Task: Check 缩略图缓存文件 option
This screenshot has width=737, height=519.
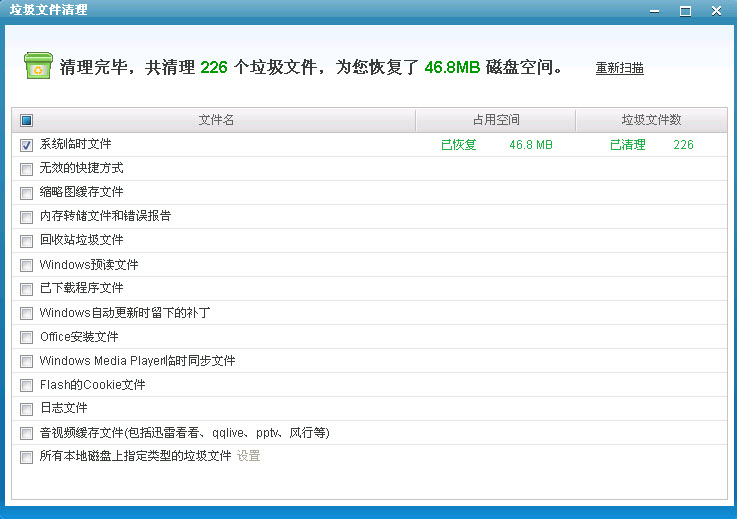Action: [x=26, y=193]
